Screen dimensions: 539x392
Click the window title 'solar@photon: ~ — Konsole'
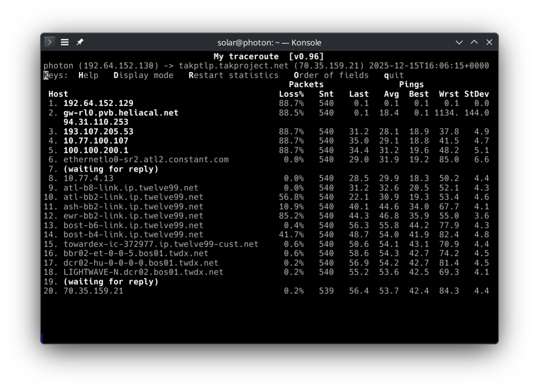(x=269, y=43)
